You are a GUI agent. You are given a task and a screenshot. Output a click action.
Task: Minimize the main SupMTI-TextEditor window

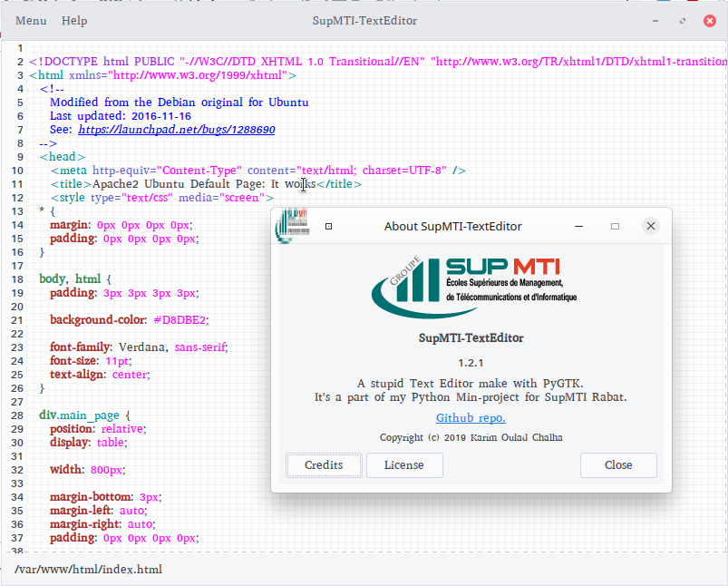(655, 21)
